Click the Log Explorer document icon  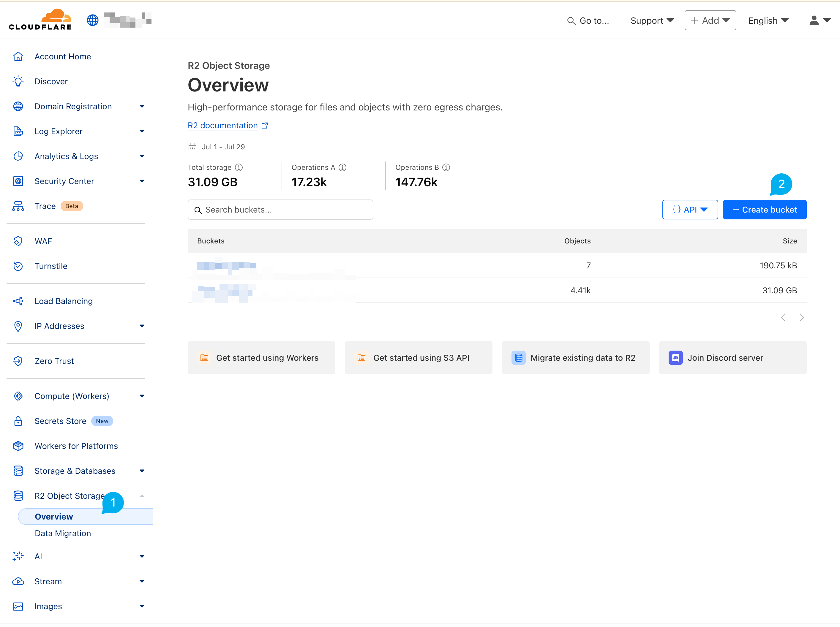pos(18,131)
